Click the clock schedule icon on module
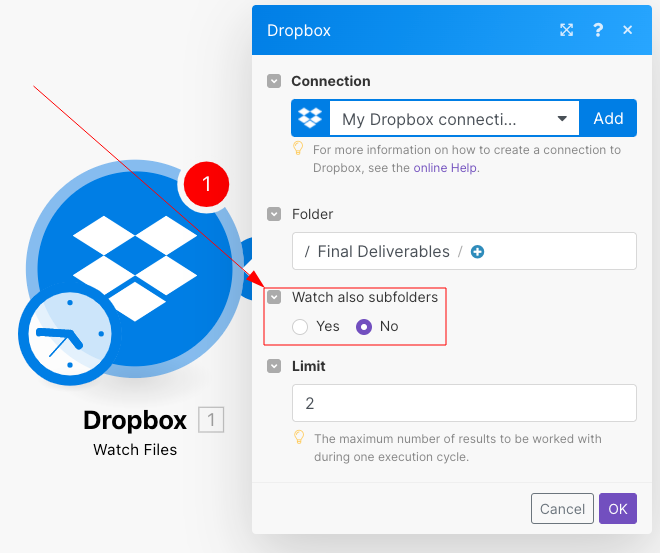 click(70, 334)
